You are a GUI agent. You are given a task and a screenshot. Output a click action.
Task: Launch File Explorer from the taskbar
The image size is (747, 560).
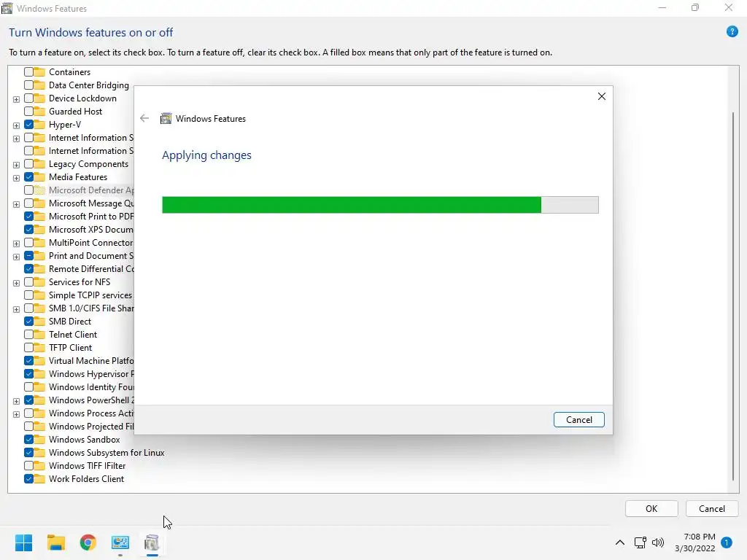coord(55,542)
